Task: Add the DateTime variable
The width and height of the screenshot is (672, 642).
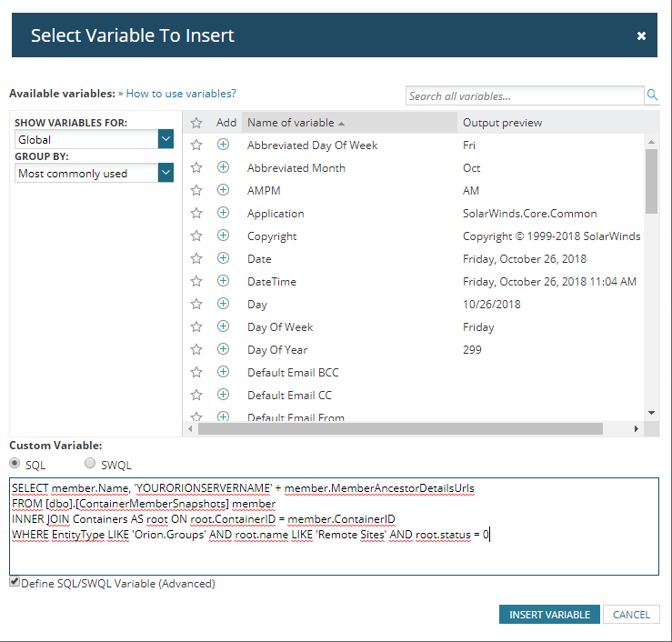Action: pyautogui.click(x=223, y=281)
